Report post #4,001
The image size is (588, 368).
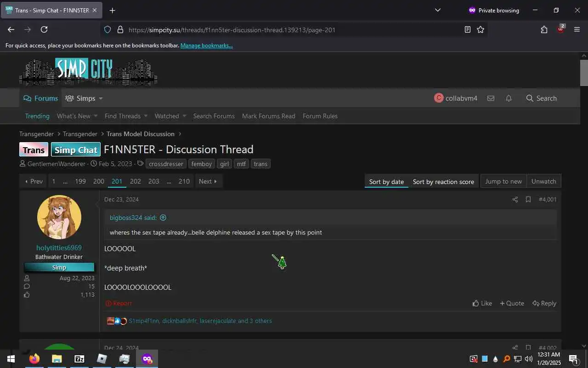[119, 303]
